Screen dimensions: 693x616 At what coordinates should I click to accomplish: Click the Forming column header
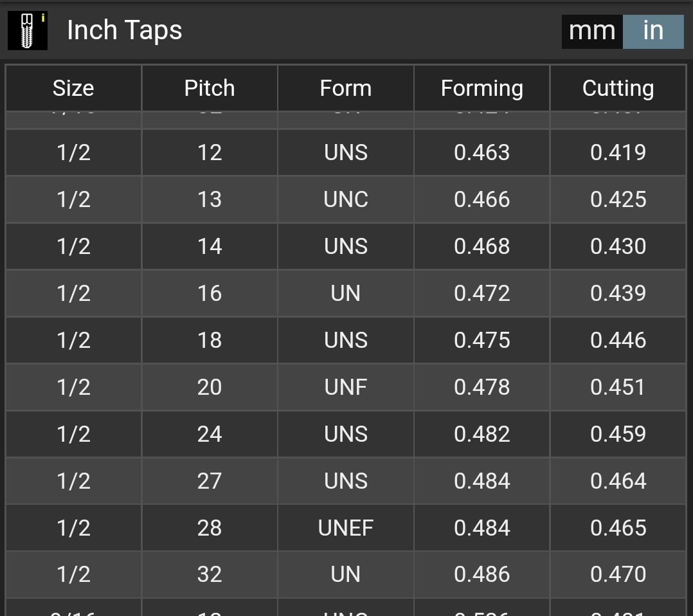tap(482, 87)
